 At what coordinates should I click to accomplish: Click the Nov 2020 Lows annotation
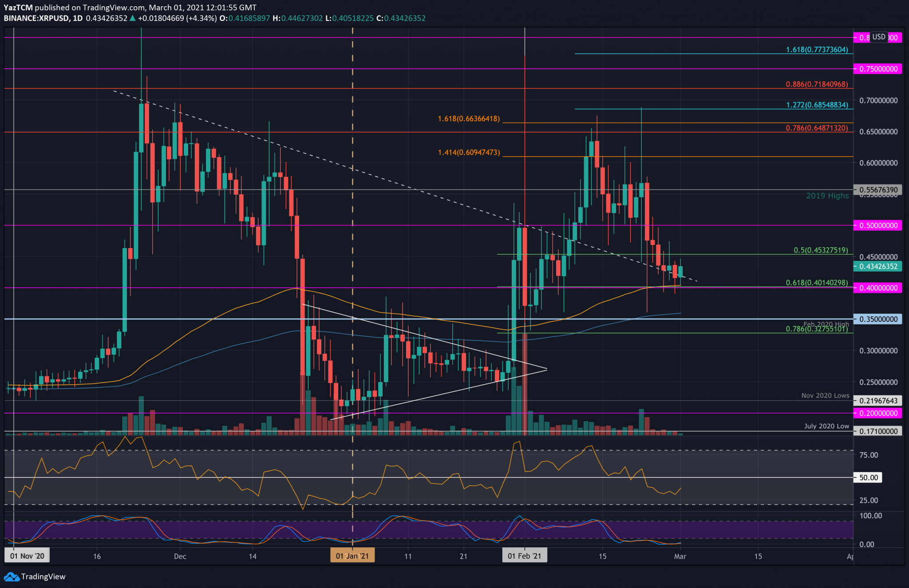pyautogui.click(x=825, y=395)
